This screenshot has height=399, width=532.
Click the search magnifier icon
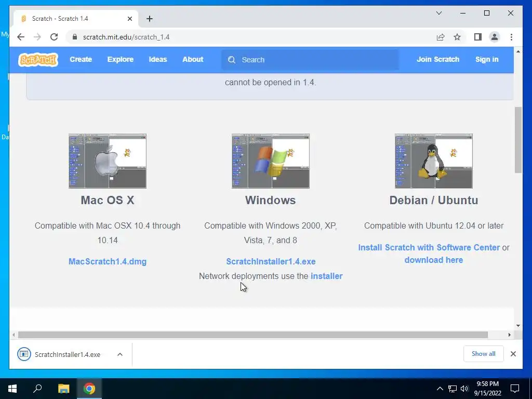click(x=232, y=60)
